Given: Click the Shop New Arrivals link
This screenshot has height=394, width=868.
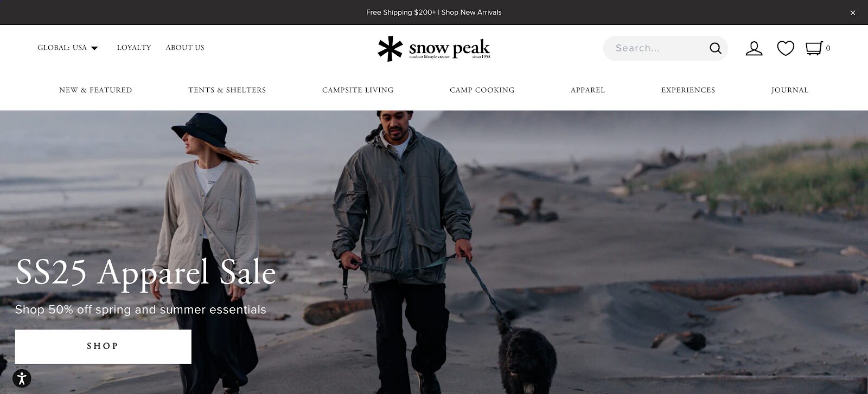Looking at the screenshot, I should (x=471, y=12).
